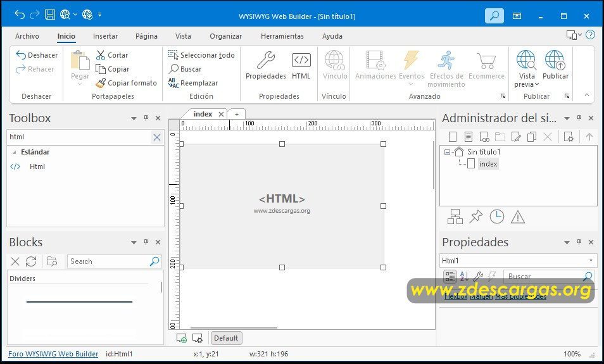This screenshot has height=364, width=604.
Task: Open the Propiedades panel dropdown arrow
Action: pyautogui.click(x=567, y=242)
